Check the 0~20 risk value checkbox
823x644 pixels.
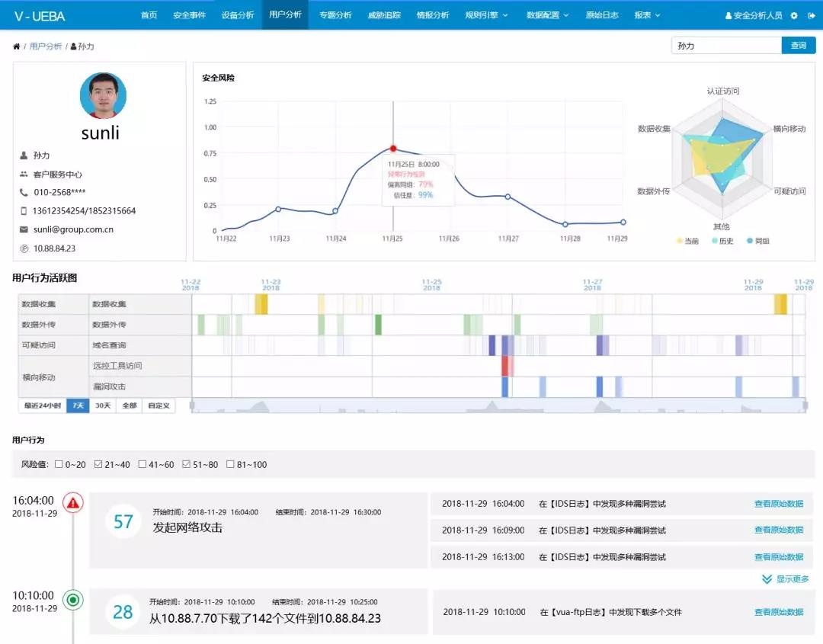point(59,464)
